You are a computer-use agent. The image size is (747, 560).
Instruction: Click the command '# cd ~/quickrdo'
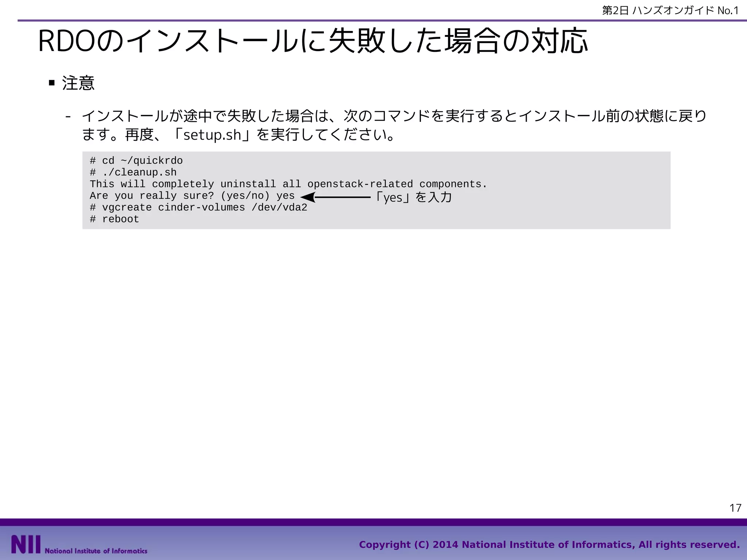(x=136, y=161)
